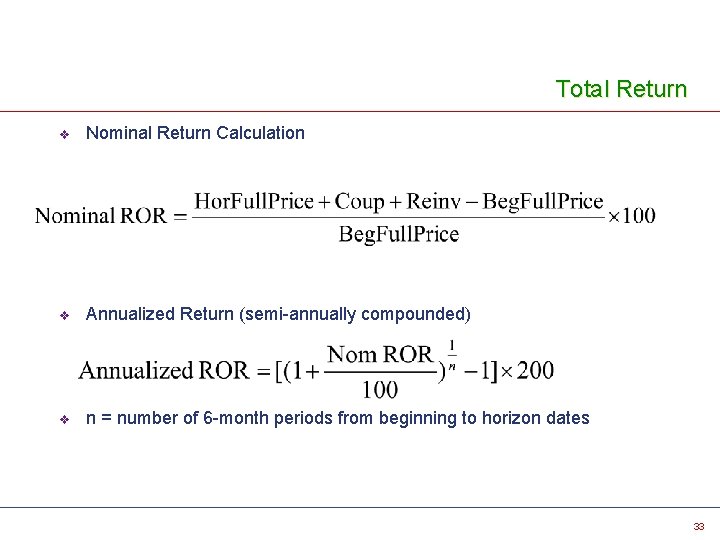Click the n = number of 6-month periods line
Image resolution: width=720 pixels, height=540 pixels.
point(338,418)
